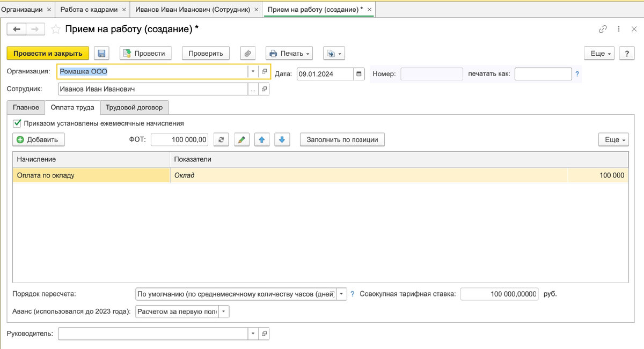644x349 pixels.
Task: Open the Печать dropdown button
Action: [x=289, y=53]
